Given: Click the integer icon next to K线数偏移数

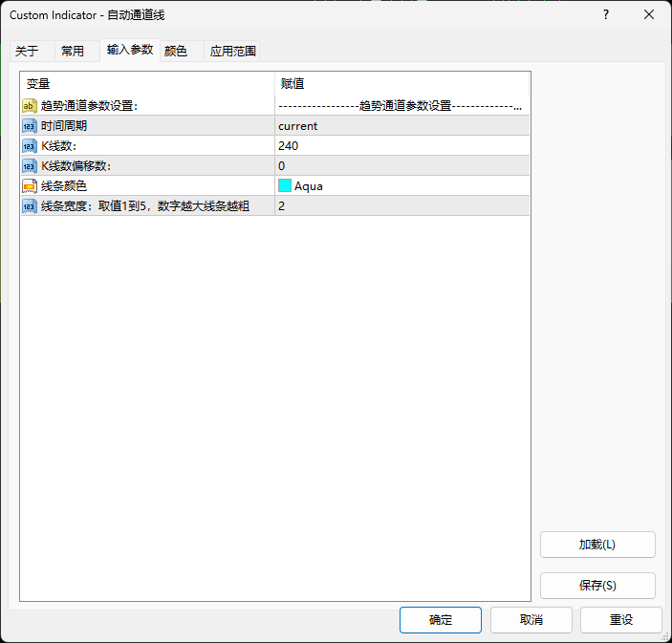Looking at the screenshot, I should 30,166.
